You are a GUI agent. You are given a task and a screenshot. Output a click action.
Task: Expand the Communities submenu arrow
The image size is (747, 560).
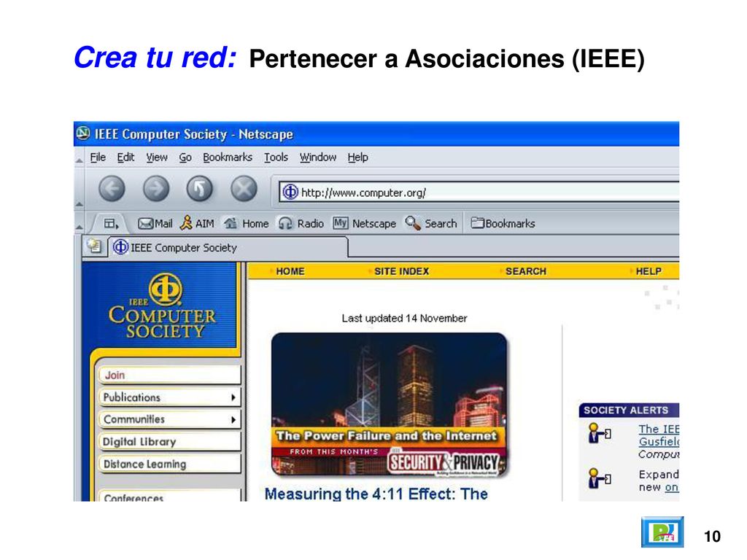(233, 419)
